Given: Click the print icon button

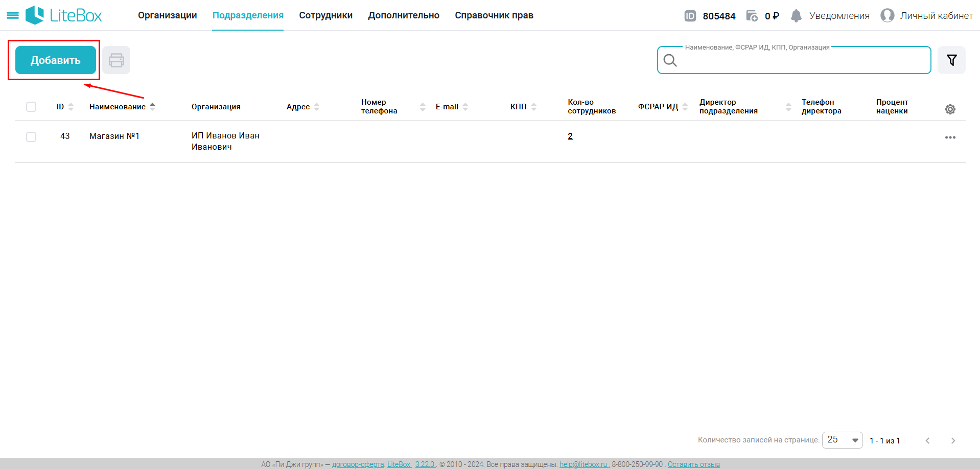Looking at the screenshot, I should click(x=116, y=60).
